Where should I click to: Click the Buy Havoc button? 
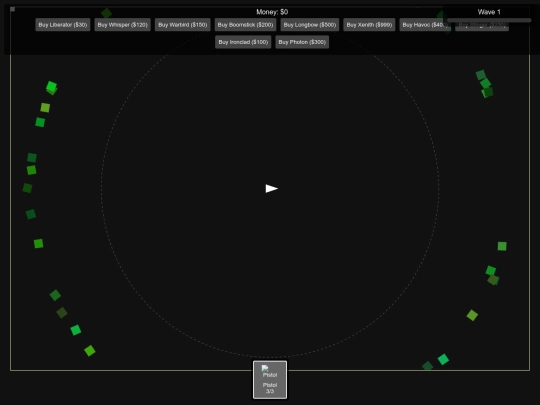tap(424, 25)
